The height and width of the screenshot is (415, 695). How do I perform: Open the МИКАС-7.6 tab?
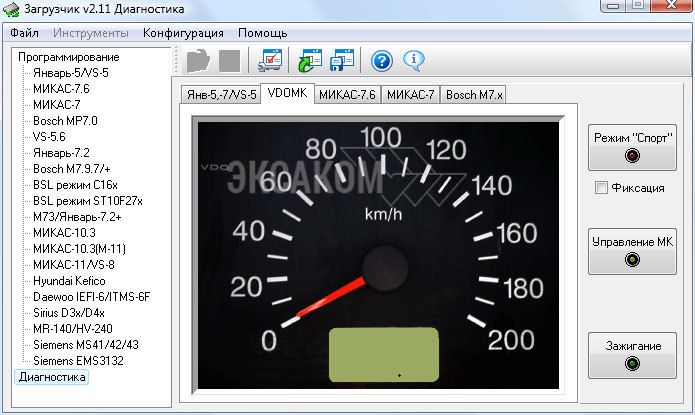tap(347, 95)
